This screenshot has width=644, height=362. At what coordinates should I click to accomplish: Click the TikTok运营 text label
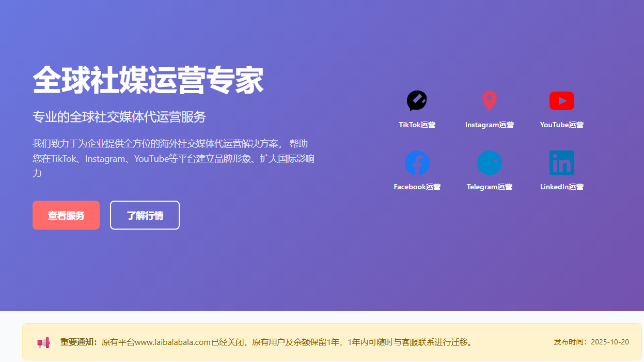pyautogui.click(x=417, y=125)
